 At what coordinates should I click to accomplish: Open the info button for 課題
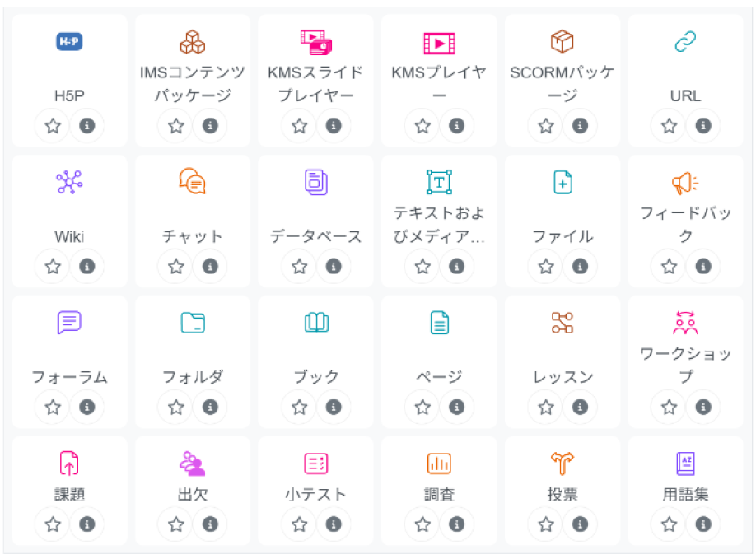tap(87, 524)
